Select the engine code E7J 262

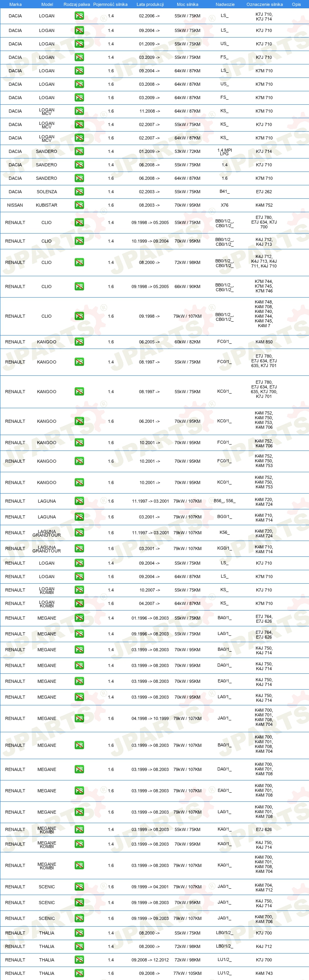(264, 192)
